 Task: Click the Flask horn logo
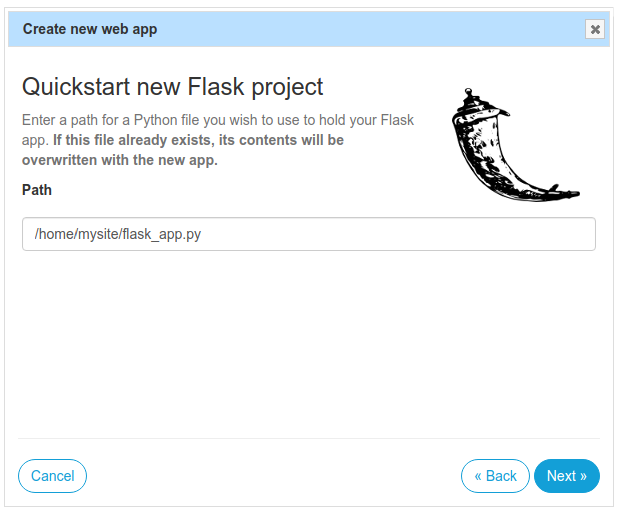pyautogui.click(x=505, y=145)
